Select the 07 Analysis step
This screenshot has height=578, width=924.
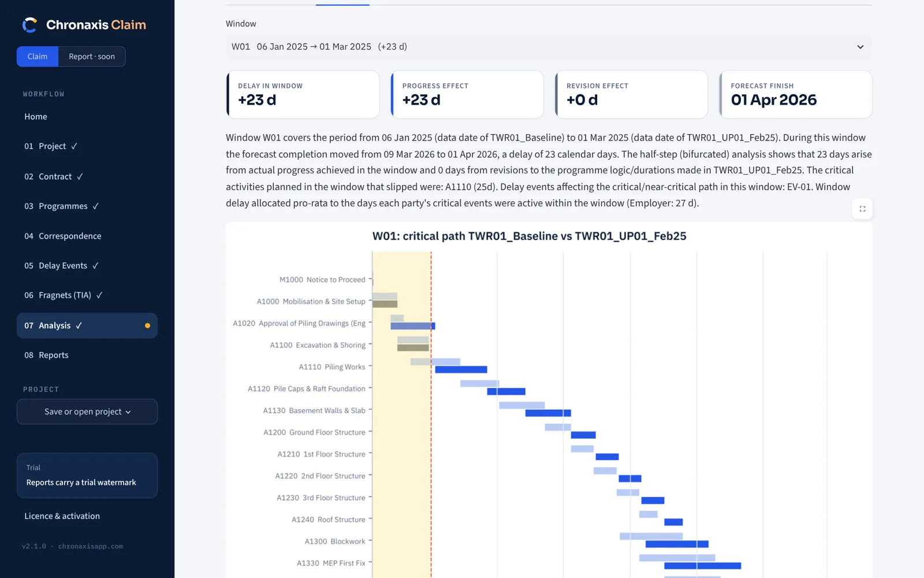(87, 325)
